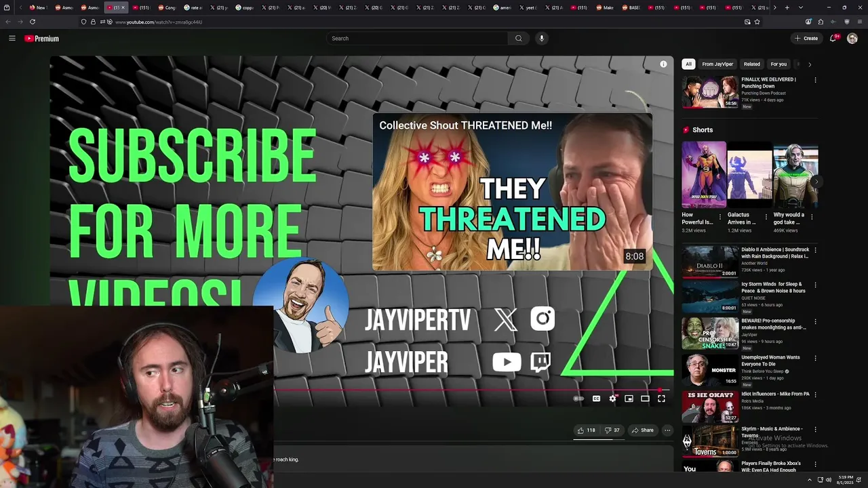The width and height of the screenshot is (868, 488).
Task: Share the video
Action: 642,430
